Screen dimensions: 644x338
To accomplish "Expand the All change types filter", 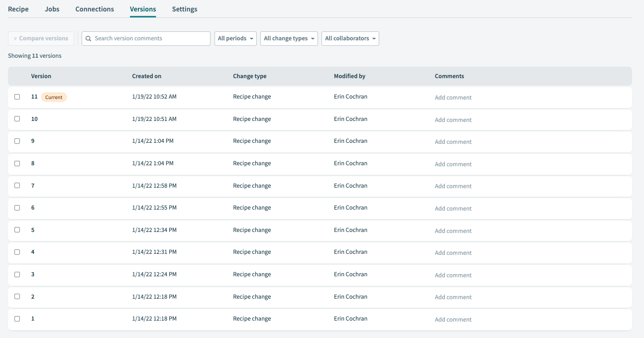I will (289, 38).
